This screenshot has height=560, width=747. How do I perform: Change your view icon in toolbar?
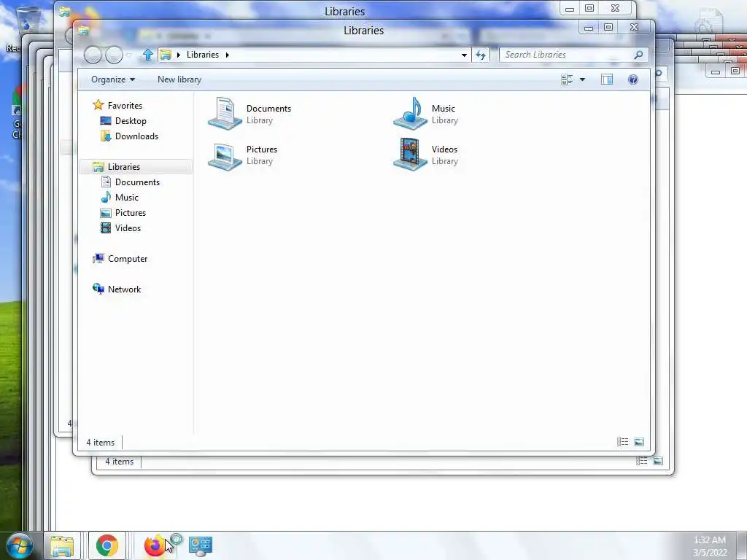click(x=567, y=79)
